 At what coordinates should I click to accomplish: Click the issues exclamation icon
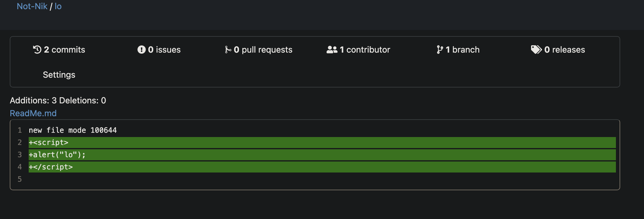click(x=142, y=49)
